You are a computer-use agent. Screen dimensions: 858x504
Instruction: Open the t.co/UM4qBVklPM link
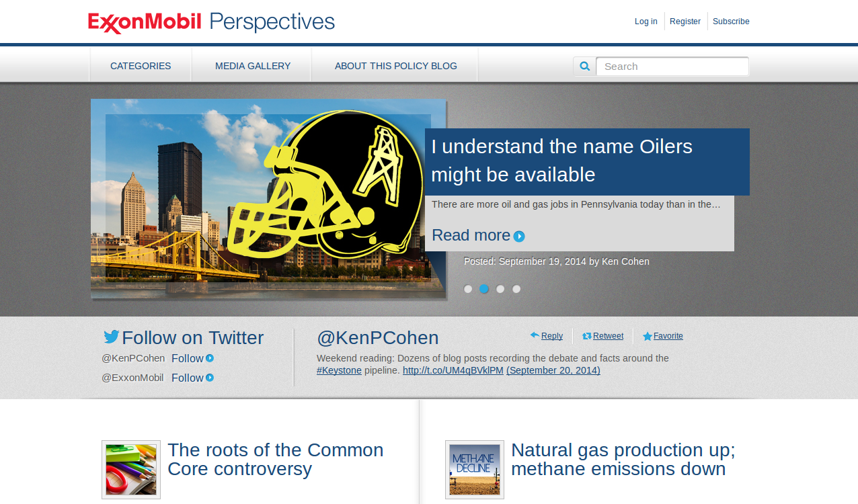(x=453, y=370)
